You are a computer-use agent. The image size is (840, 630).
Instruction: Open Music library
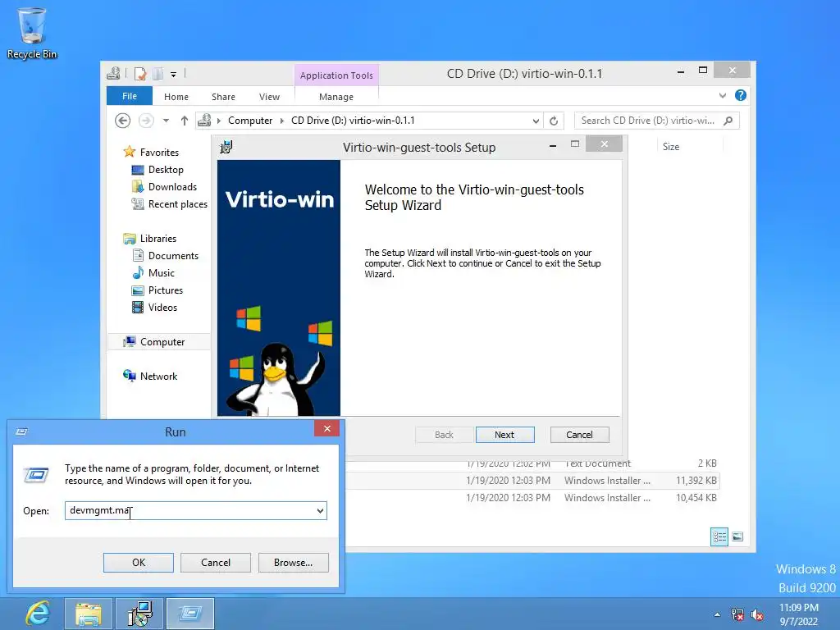coord(162,272)
